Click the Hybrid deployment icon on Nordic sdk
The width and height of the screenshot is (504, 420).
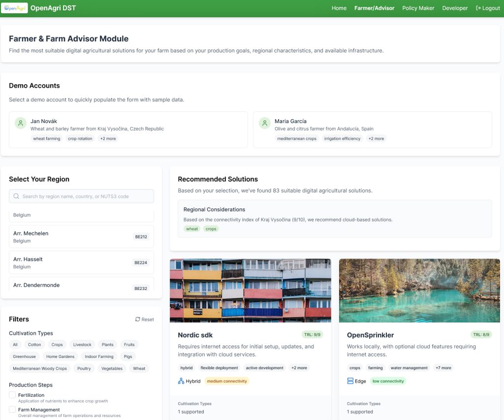181,381
